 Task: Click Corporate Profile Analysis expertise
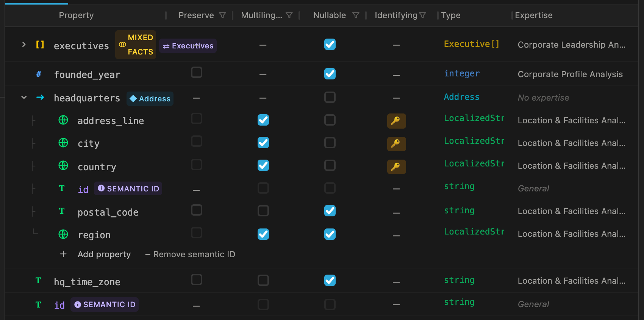(570, 74)
